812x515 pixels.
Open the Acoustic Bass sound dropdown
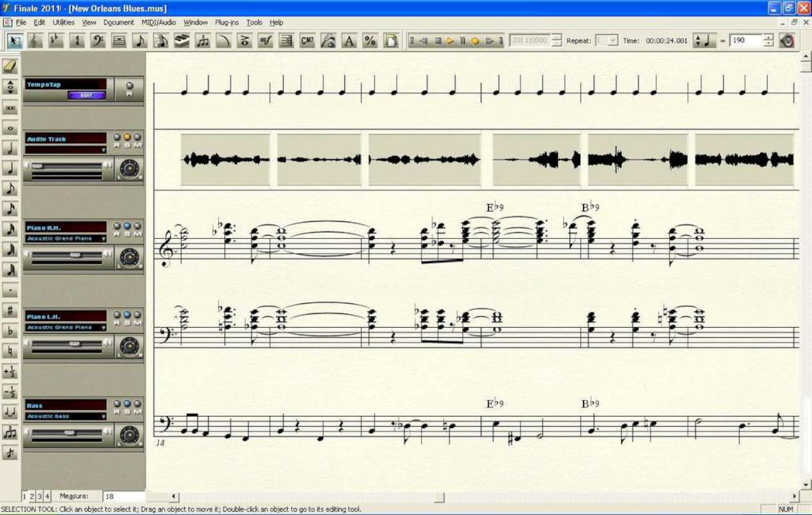(x=104, y=416)
